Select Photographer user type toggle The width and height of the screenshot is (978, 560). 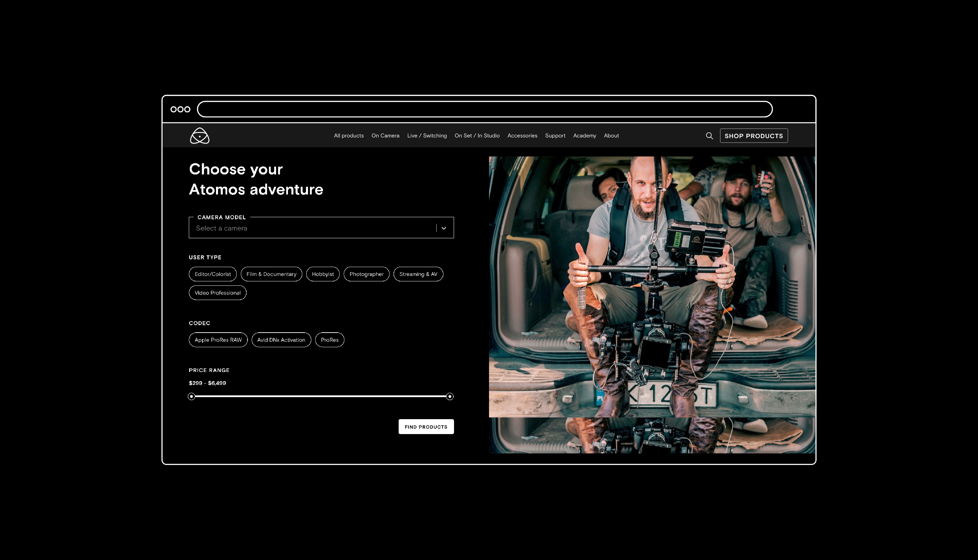366,274
